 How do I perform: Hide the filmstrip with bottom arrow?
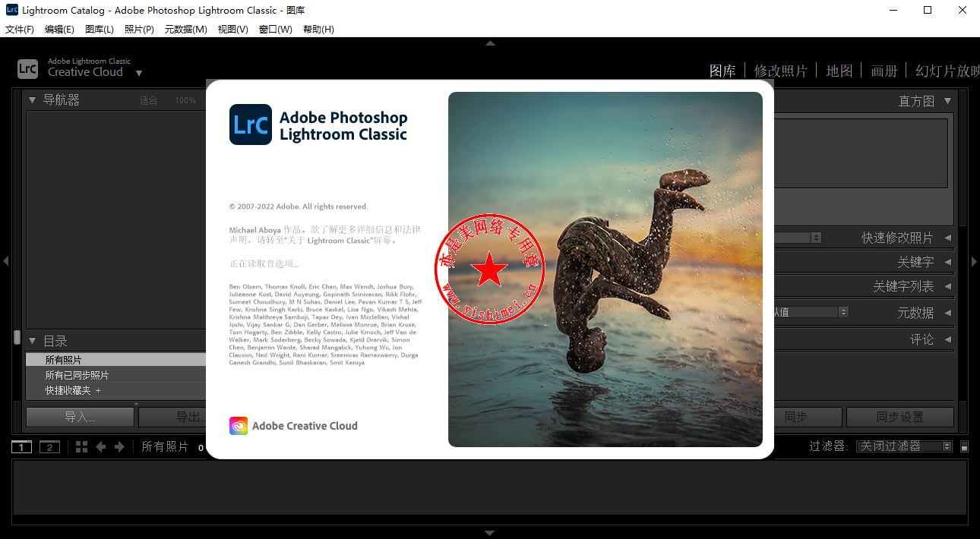pyautogui.click(x=490, y=533)
